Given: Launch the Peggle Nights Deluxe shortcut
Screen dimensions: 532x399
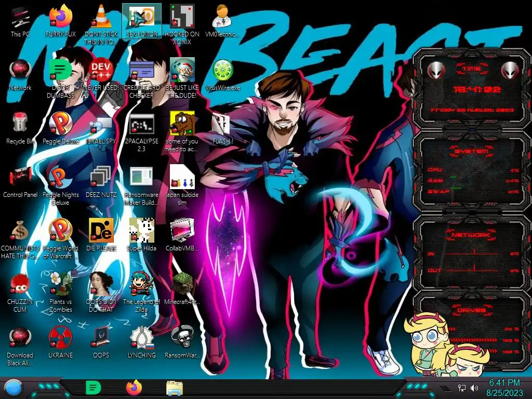Looking at the screenshot, I should pos(60,186).
